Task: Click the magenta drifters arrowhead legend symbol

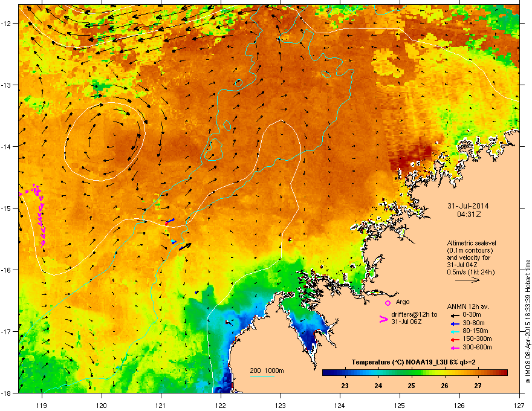Action: point(383,319)
